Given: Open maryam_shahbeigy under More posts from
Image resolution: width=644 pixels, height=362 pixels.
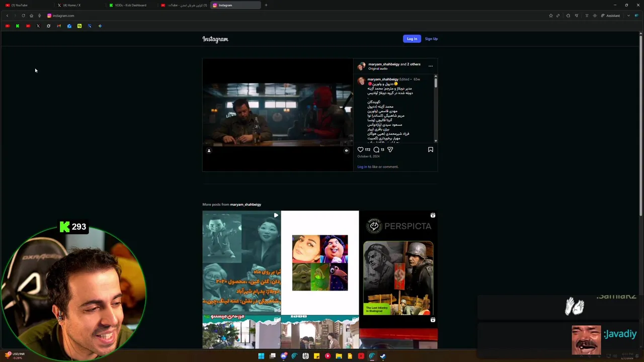Looking at the screenshot, I should point(246,205).
